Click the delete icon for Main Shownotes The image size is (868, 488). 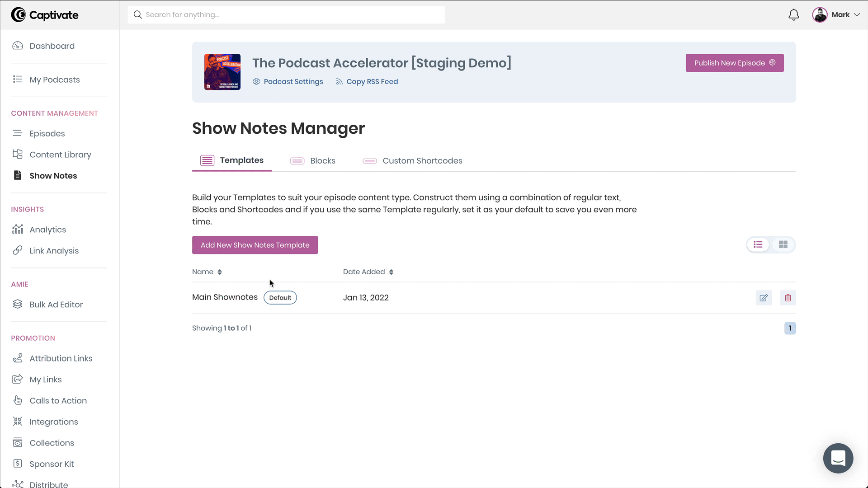click(x=788, y=297)
